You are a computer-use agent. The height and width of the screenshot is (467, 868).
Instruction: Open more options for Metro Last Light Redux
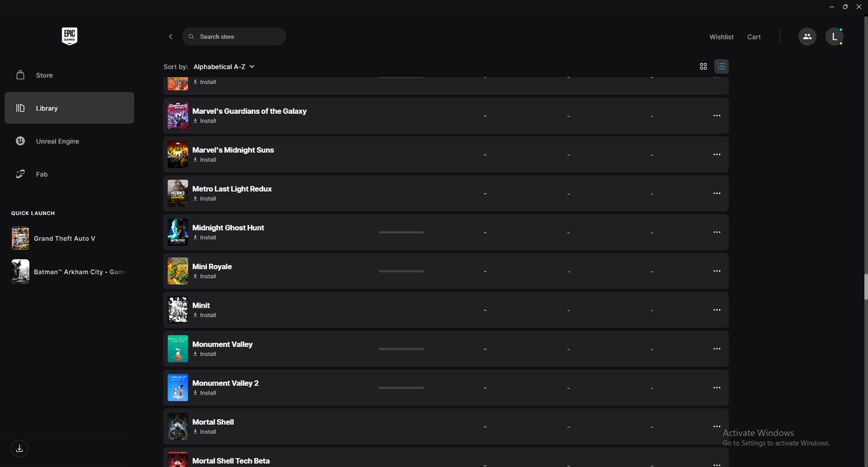coord(717,193)
